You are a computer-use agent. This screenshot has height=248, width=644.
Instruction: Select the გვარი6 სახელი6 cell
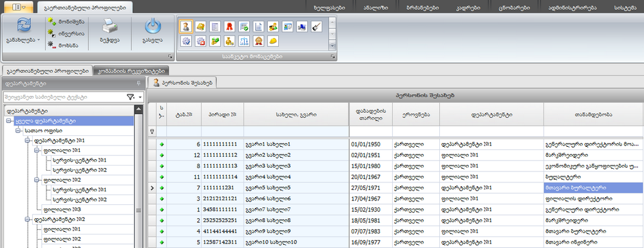pyautogui.click(x=296, y=199)
